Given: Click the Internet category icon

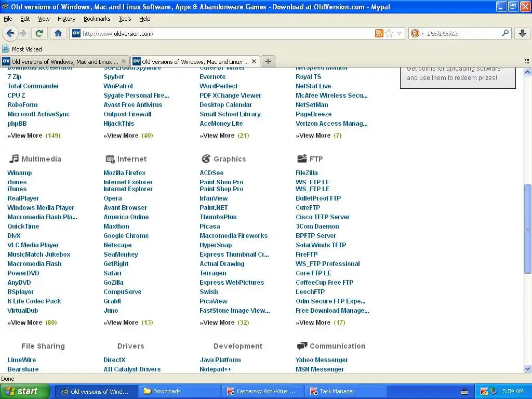Looking at the screenshot, I should pyautogui.click(x=110, y=159).
